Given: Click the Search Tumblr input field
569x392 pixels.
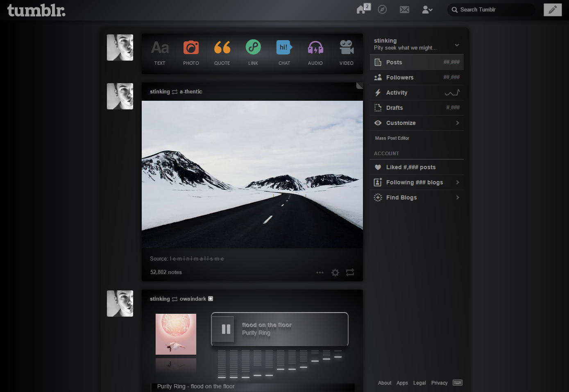Looking at the screenshot, I should (491, 9).
